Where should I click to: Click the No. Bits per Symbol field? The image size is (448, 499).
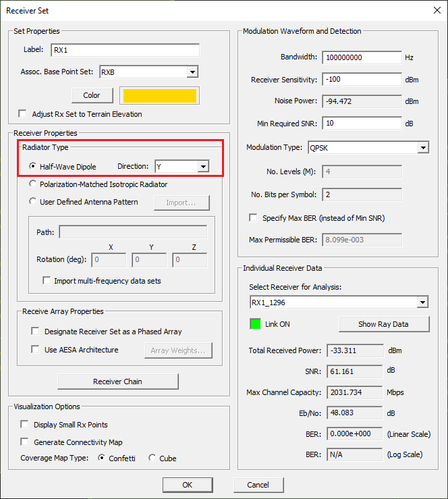(362, 194)
